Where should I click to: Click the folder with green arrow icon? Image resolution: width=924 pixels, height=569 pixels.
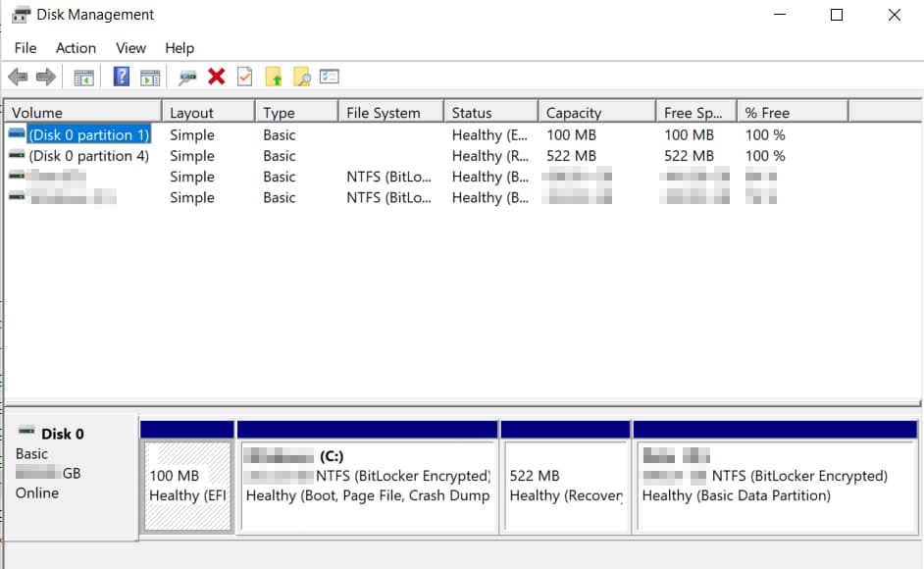[x=273, y=77]
